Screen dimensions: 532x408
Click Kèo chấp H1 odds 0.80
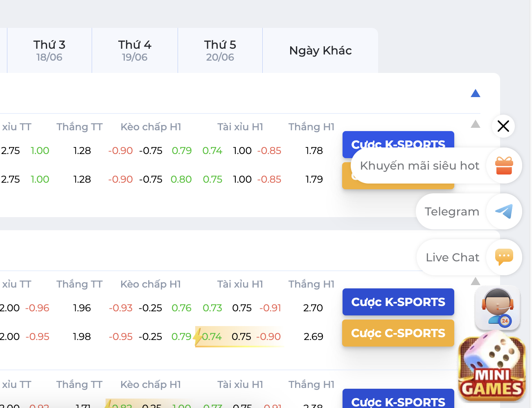tap(181, 179)
